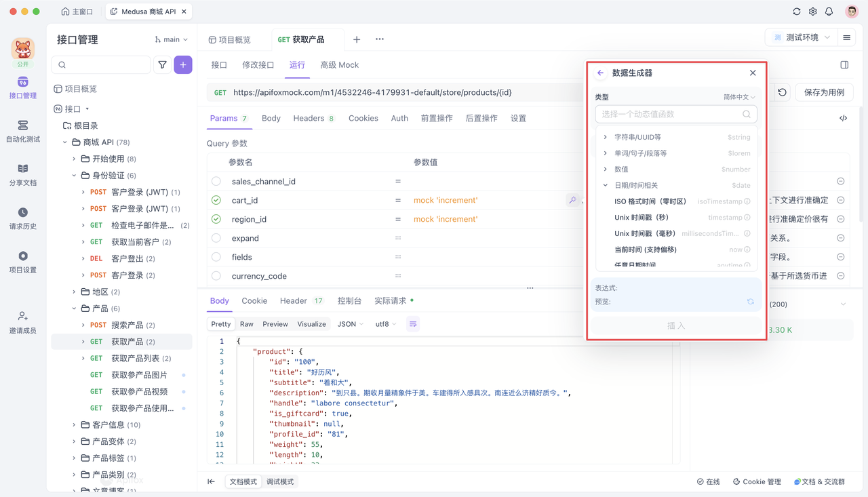The image size is (868, 497).
Task: Enable the expand parameter checkbox
Action: 216,238
